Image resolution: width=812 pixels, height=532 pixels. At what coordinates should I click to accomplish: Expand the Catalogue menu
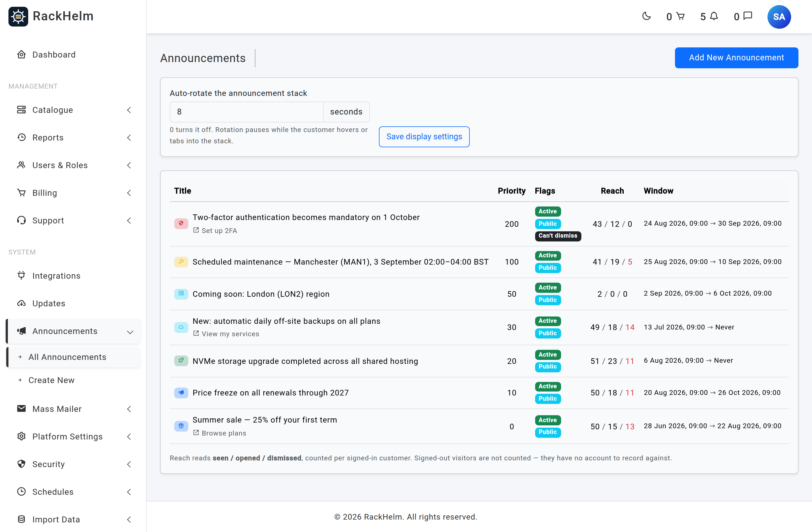(73, 110)
